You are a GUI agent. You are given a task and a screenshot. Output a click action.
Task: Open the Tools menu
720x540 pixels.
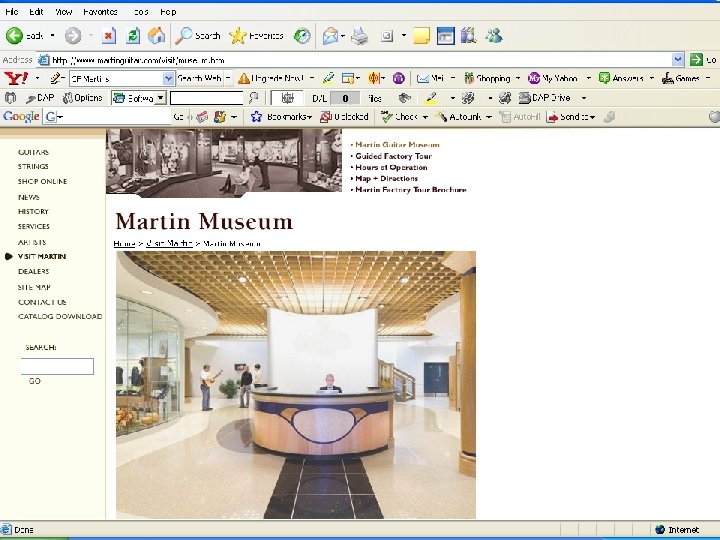point(141,12)
